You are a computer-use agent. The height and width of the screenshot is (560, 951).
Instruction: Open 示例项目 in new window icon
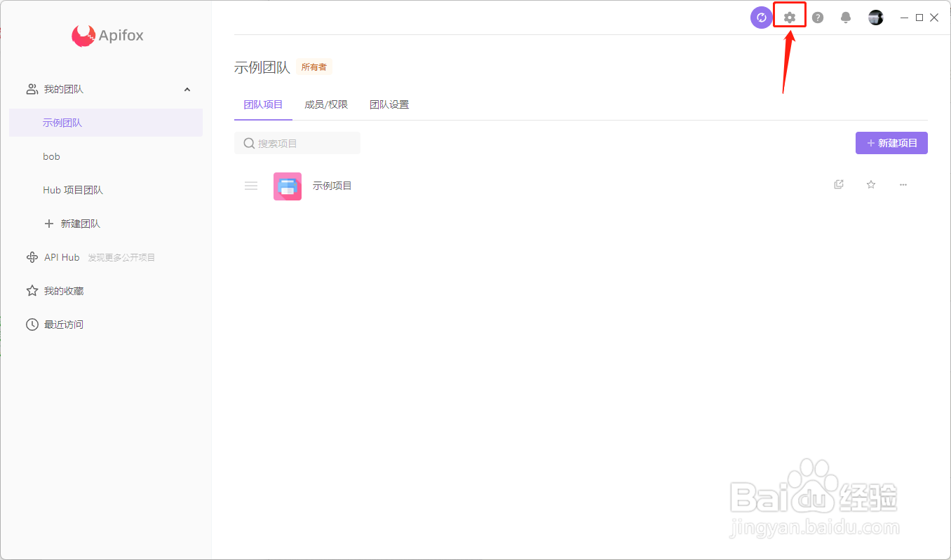coord(839,185)
